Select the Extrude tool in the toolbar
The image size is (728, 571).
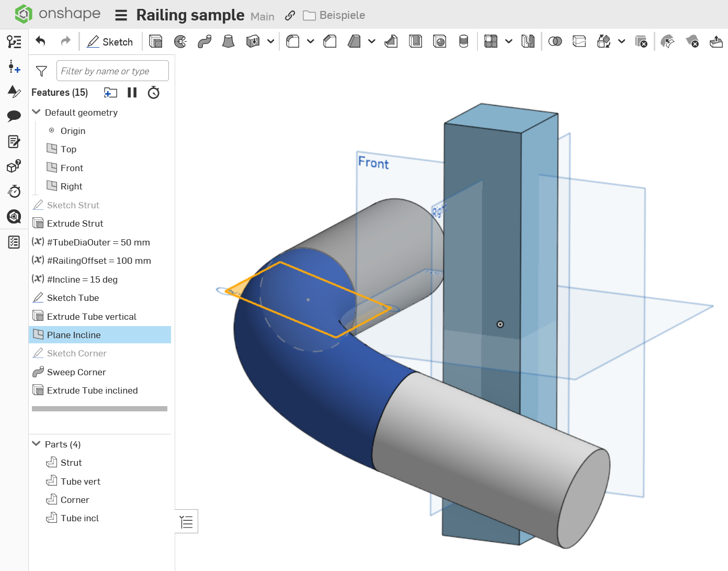[x=156, y=41]
